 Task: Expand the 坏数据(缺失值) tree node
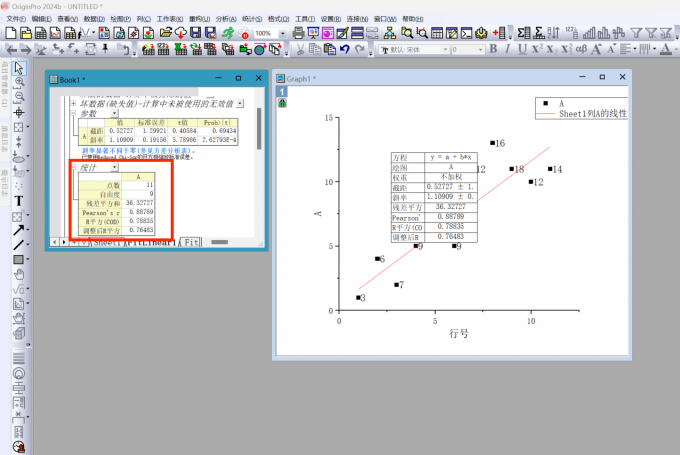[x=73, y=103]
